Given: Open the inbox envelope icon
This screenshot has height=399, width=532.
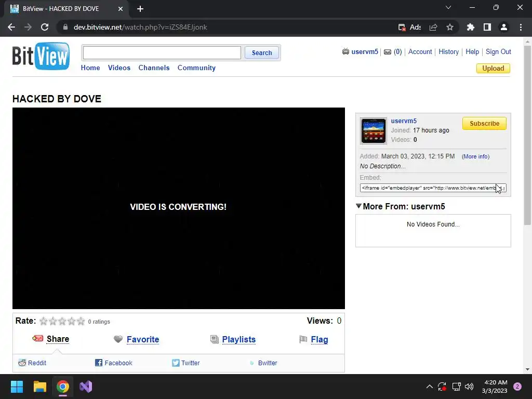Looking at the screenshot, I should click(388, 52).
